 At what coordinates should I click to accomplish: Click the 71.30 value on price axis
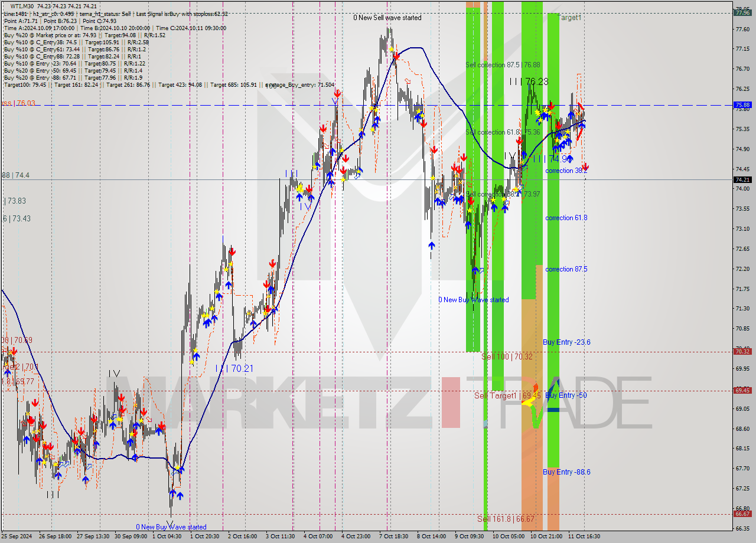[742, 308]
